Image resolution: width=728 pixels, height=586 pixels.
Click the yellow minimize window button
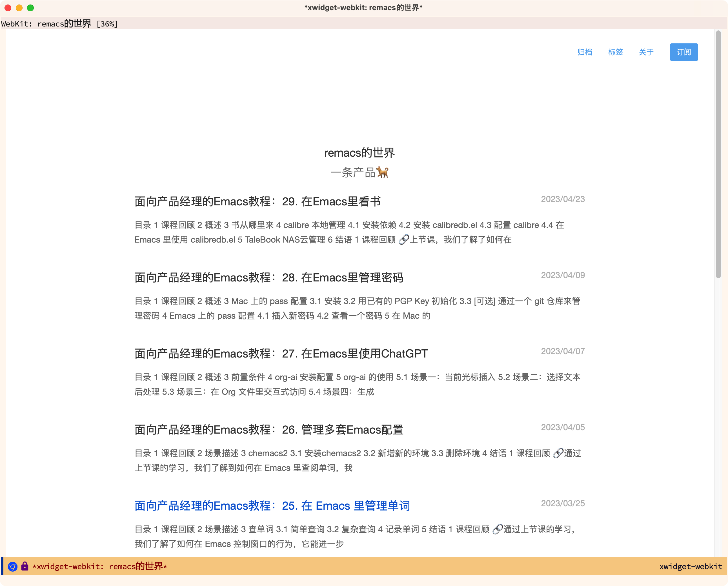(x=19, y=8)
